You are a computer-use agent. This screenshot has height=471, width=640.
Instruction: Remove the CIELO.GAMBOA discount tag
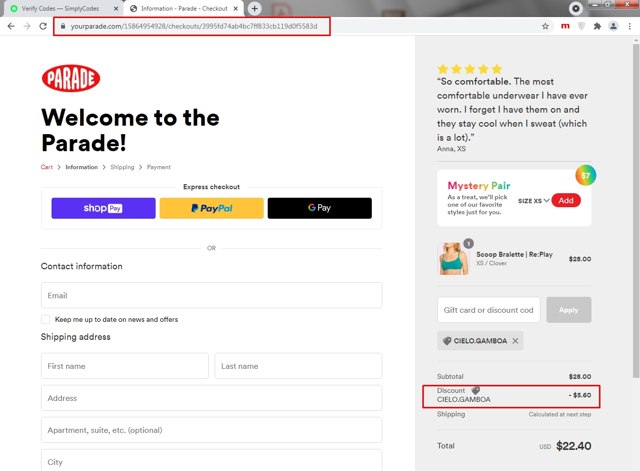[x=516, y=341]
